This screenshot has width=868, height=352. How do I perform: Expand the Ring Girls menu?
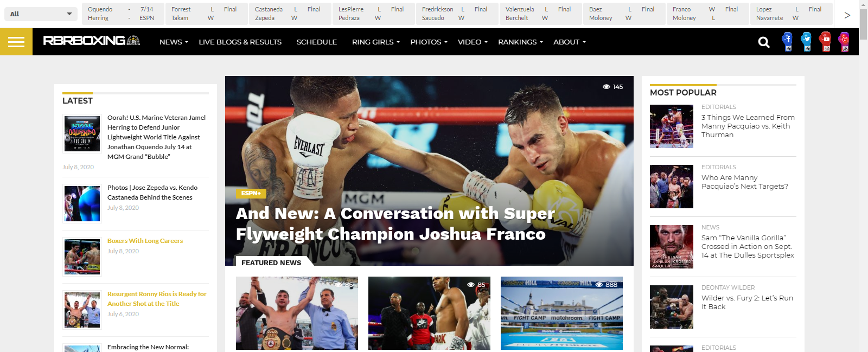coord(375,42)
